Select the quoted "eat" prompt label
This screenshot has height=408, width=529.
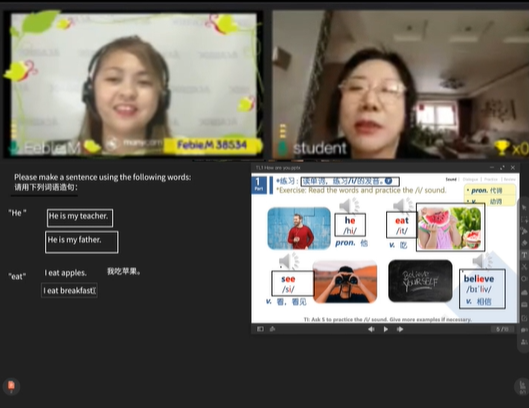[17, 276]
